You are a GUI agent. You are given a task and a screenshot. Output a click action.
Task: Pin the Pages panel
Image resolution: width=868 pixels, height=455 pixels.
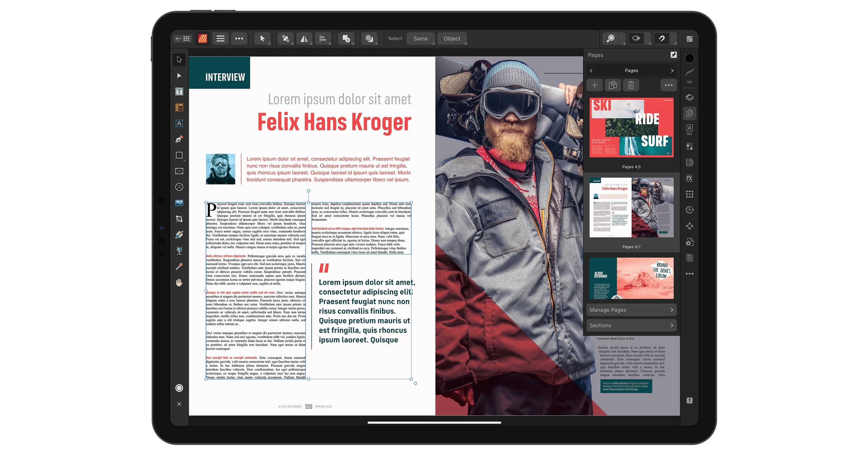point(673,55)
